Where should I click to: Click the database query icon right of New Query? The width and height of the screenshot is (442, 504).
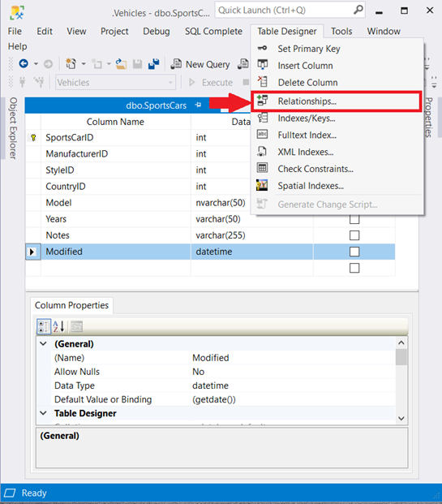pos(243,63)
